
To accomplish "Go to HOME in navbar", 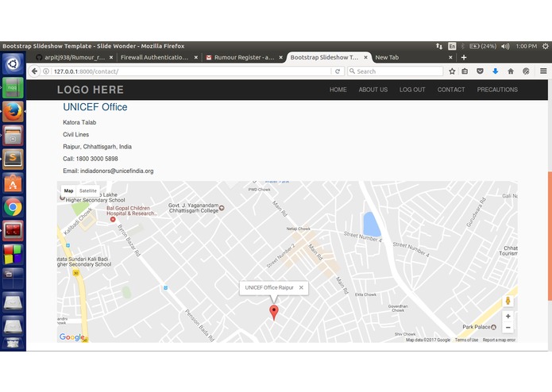I will (x=338, y=90).
